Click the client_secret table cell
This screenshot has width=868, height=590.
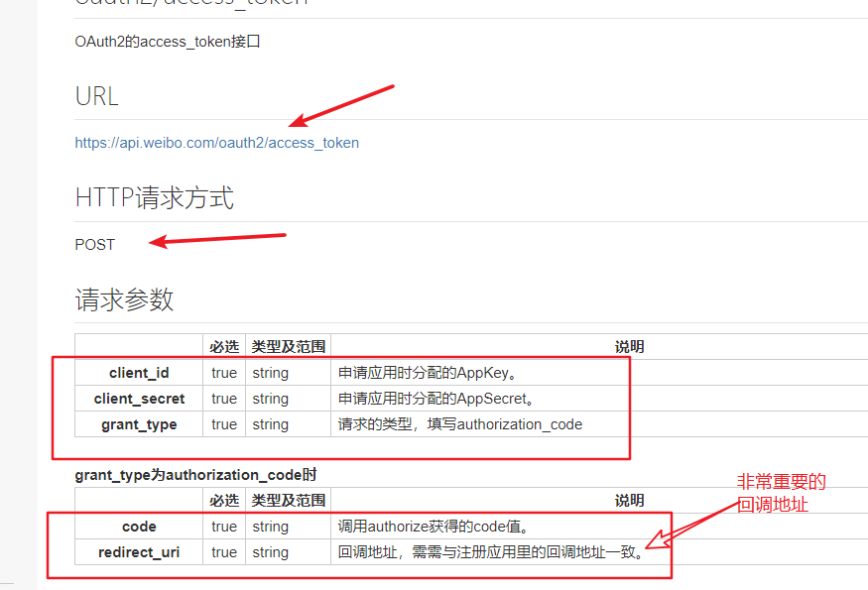click(138, 398)
